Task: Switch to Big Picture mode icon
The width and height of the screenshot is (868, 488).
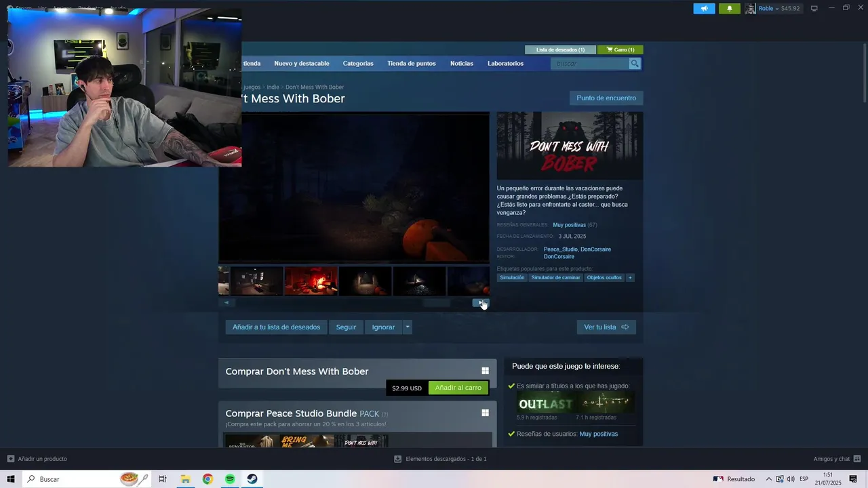Action: 814,8
